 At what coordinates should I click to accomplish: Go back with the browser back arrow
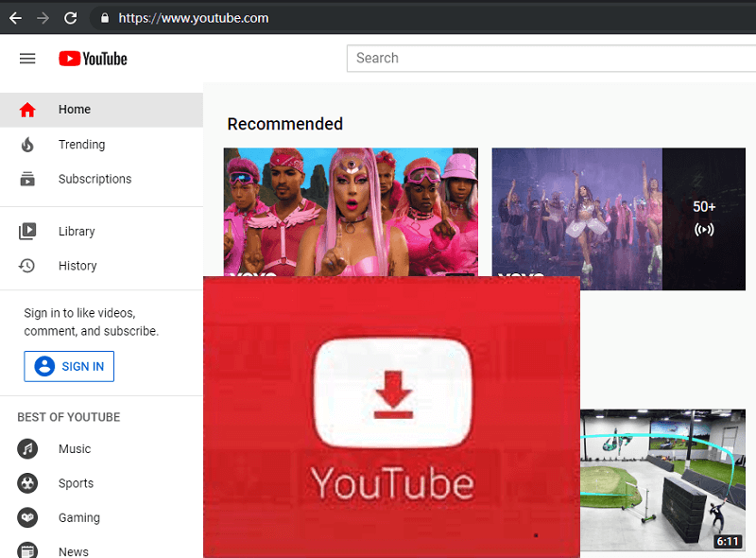(15, 18)
